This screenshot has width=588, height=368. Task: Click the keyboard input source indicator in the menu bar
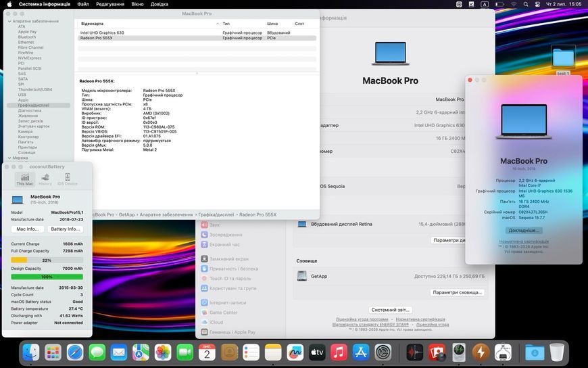point(485,4)
